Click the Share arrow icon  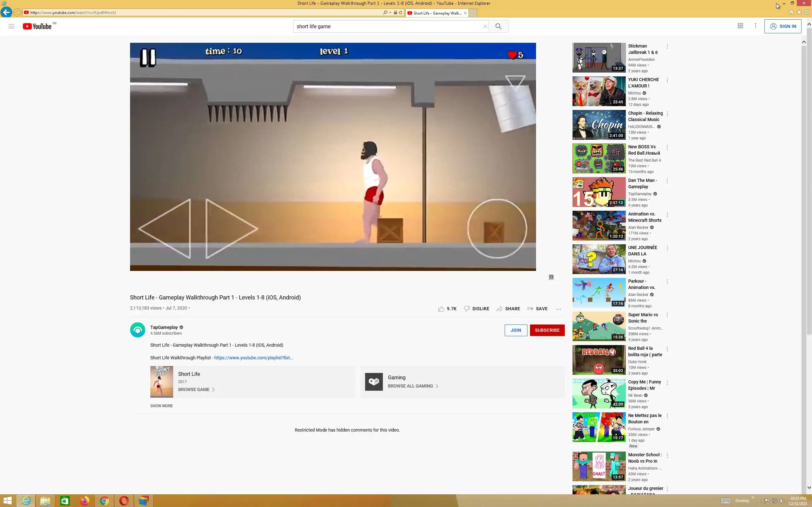coord(500,309)
